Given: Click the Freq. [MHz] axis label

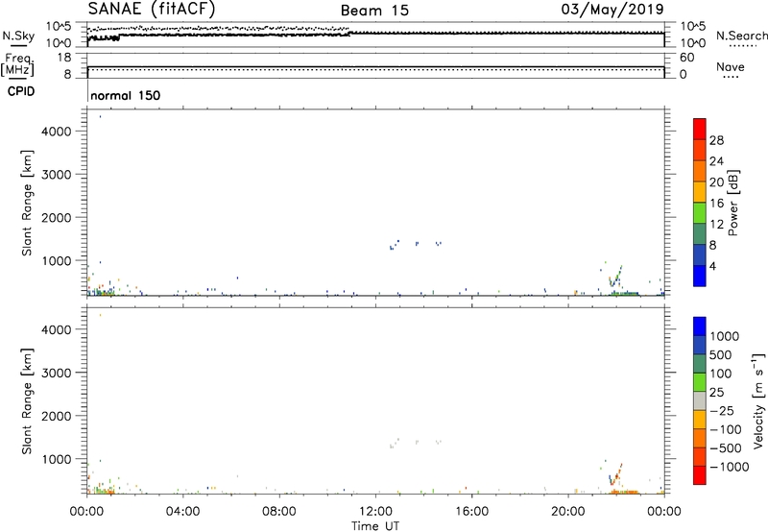Looking at the screenshot, I should (17, 64).
